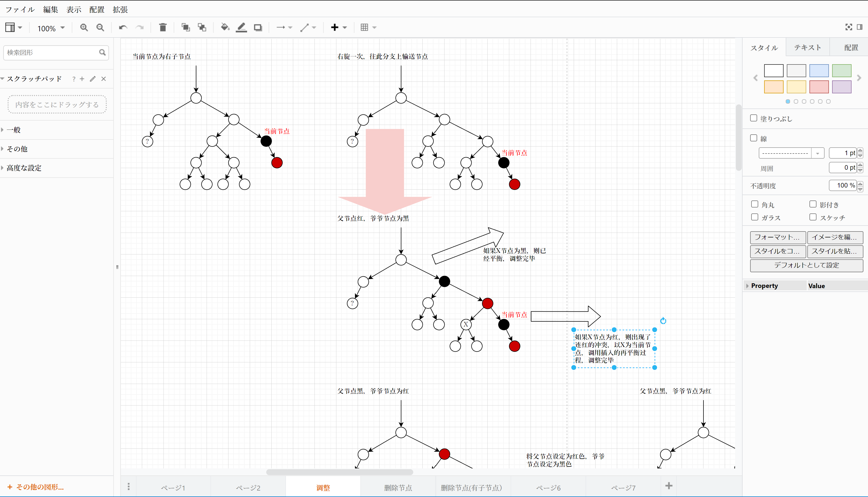Image resolution: width=868 pixels, height=497 pixels.
Task: Click the fullscreen icon at top right
Action: point(849,27)
